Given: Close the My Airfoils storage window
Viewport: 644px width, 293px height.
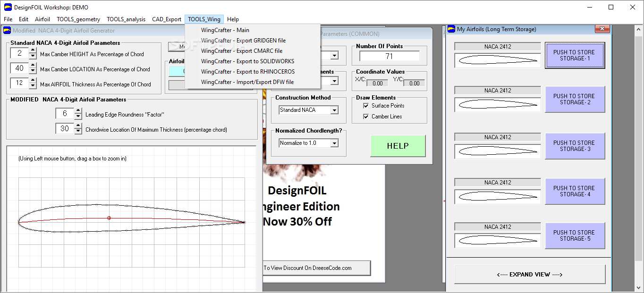Looking at the screenshot, I should [x=602, y=29].
